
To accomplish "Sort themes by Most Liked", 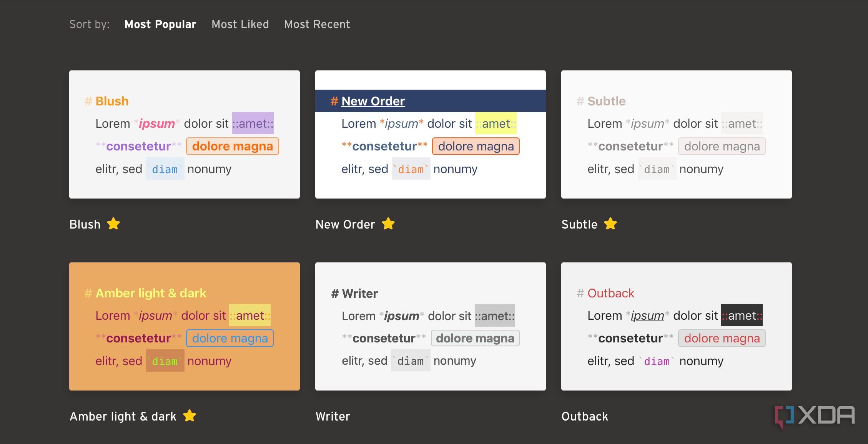I will click(240, 24).
